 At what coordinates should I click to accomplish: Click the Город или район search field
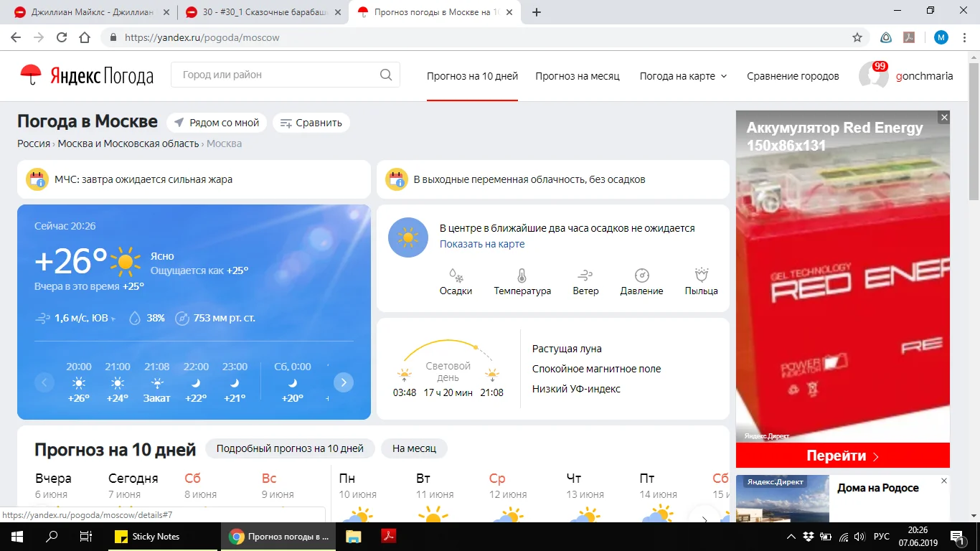pos(285,75)
